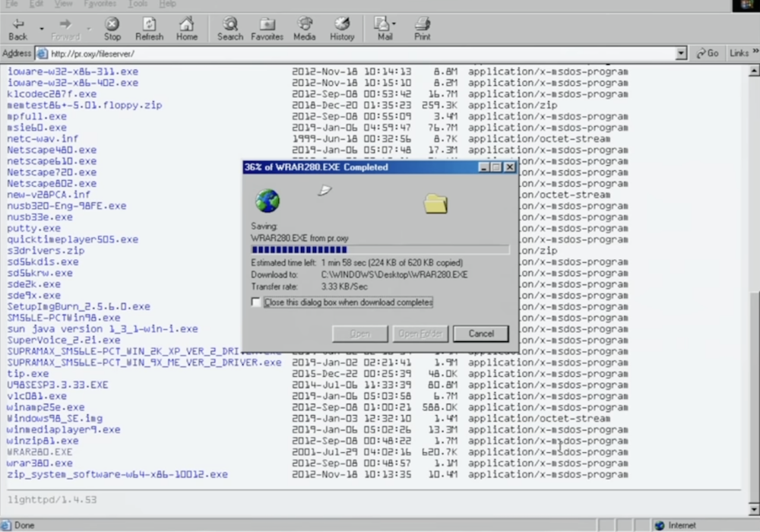Click the Internet zone globe in status bar
This screenshot has height=532, width=760.
659,525
